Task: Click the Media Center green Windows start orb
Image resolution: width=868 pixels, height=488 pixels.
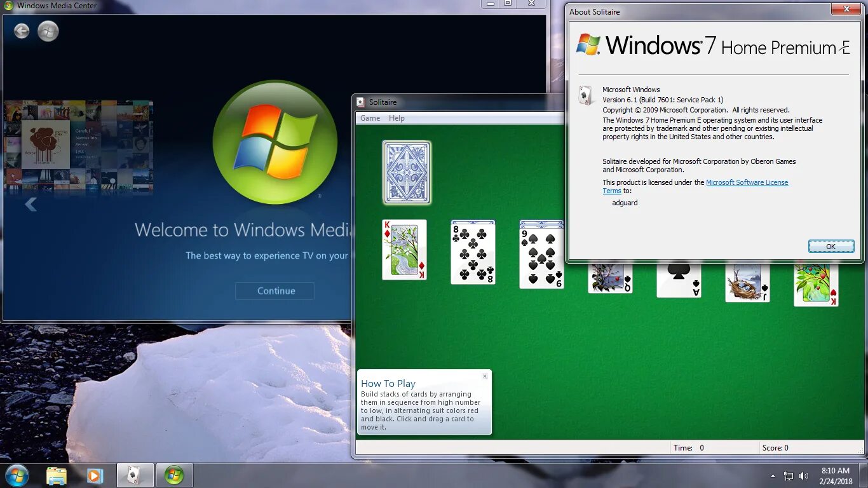Action: tap(48, 31)
